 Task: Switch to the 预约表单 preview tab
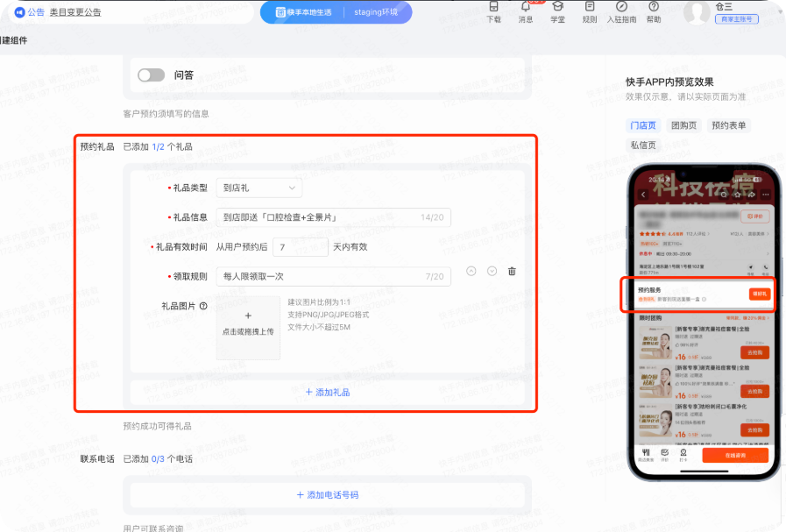click(729, 125)
